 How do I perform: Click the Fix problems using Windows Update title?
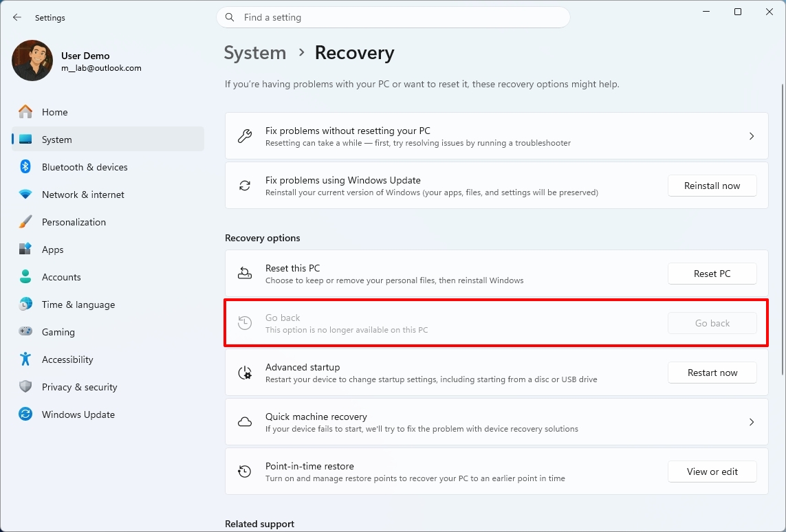(343, 180)
